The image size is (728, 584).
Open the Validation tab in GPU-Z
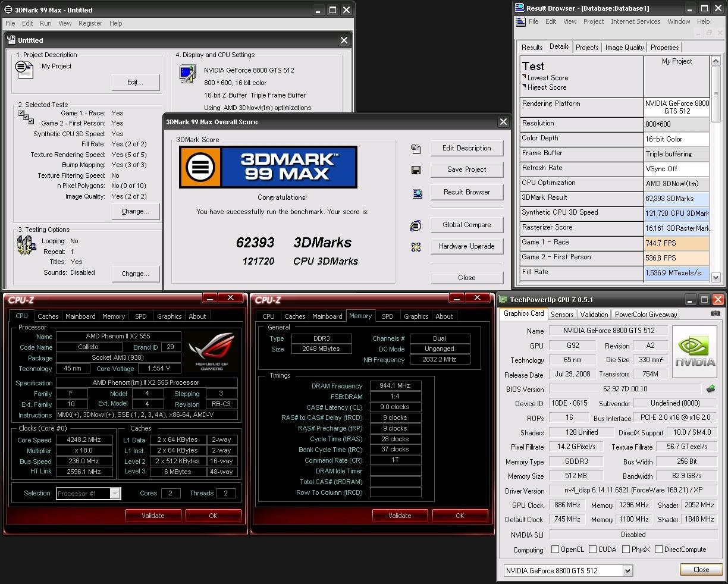(594, 315)
